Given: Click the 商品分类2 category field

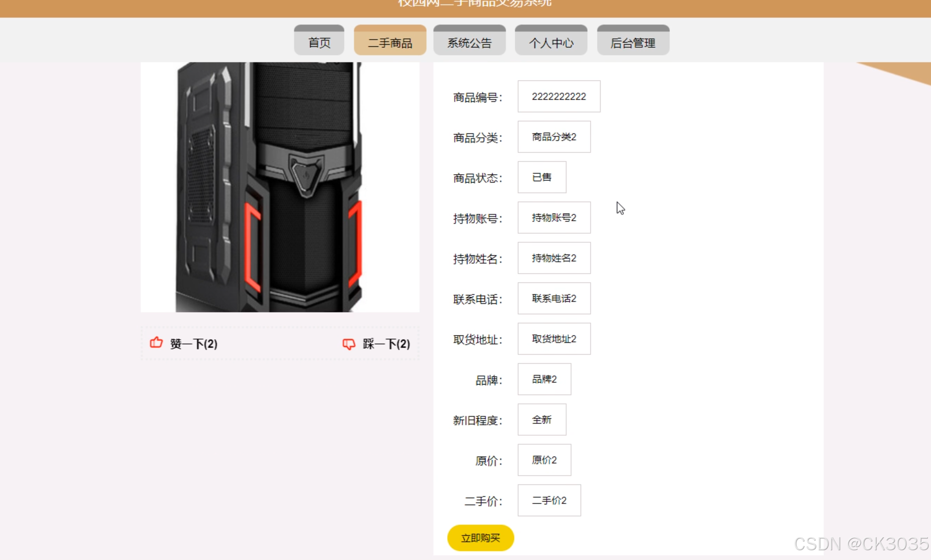Looking at the screenshot, I should pyautogui.click(x=554, y=137).
